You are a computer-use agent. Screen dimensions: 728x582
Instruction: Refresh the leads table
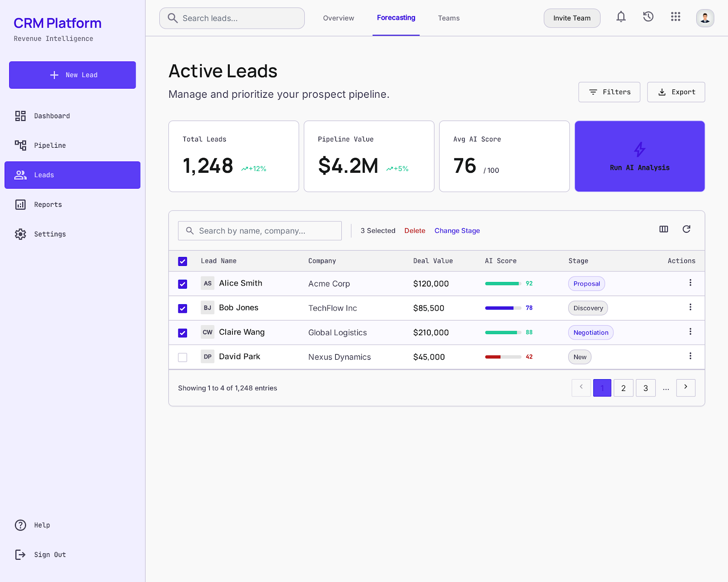pyautogui.click(x=687, y=229)
